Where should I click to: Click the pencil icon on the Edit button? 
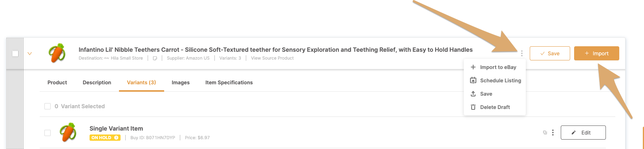573,133
